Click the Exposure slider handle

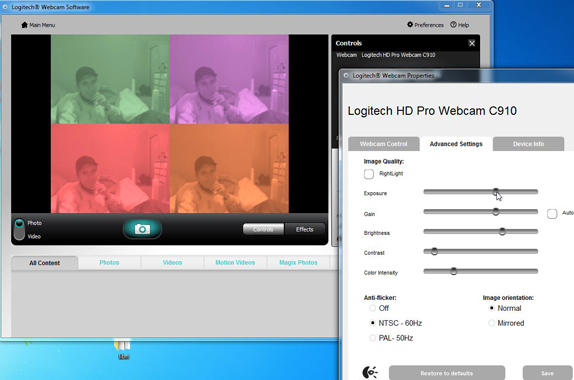click(x=496, y=191)
